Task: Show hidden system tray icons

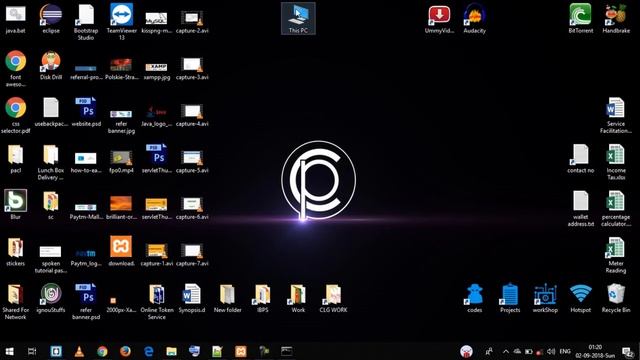Action: (506, 351)
